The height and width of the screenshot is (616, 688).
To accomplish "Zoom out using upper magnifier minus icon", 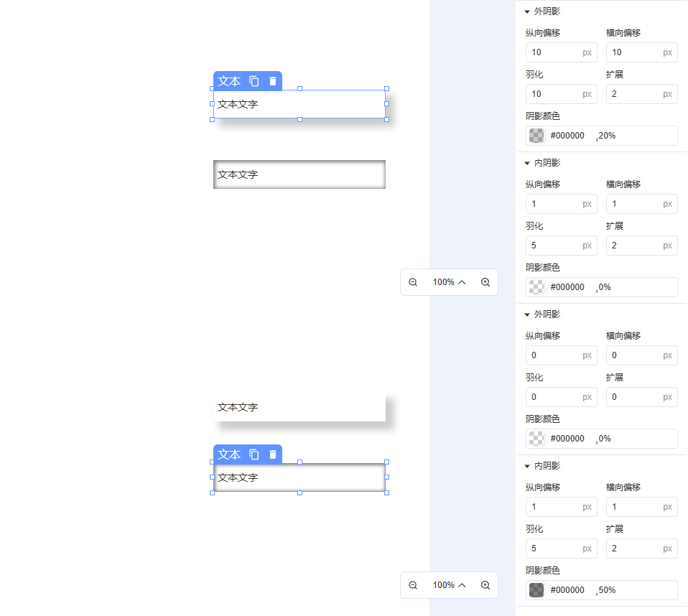I will (x=413, y=282).
